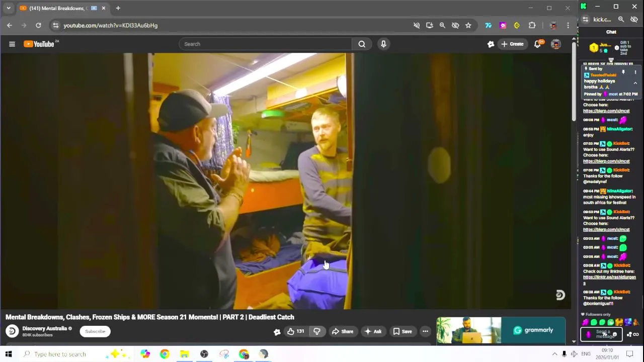Open more actions ellipsis under the video
The image size is (644, 362).
425,331
